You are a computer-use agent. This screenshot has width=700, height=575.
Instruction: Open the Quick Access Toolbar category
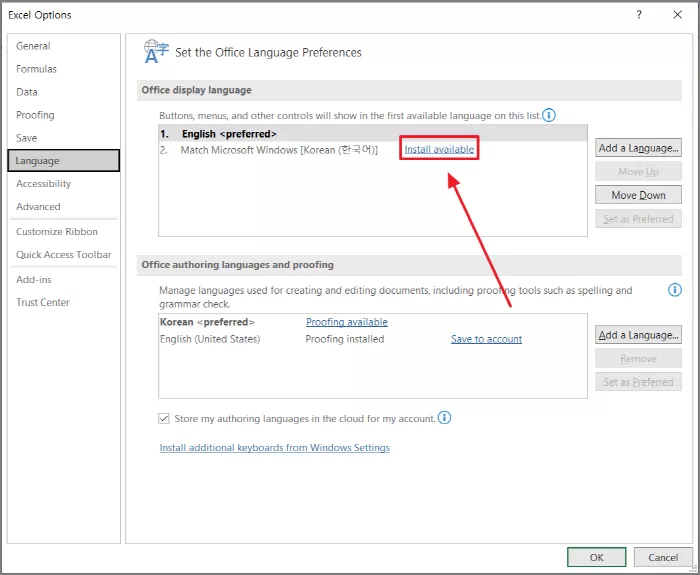pyautogui.click(x=63, y=254)
